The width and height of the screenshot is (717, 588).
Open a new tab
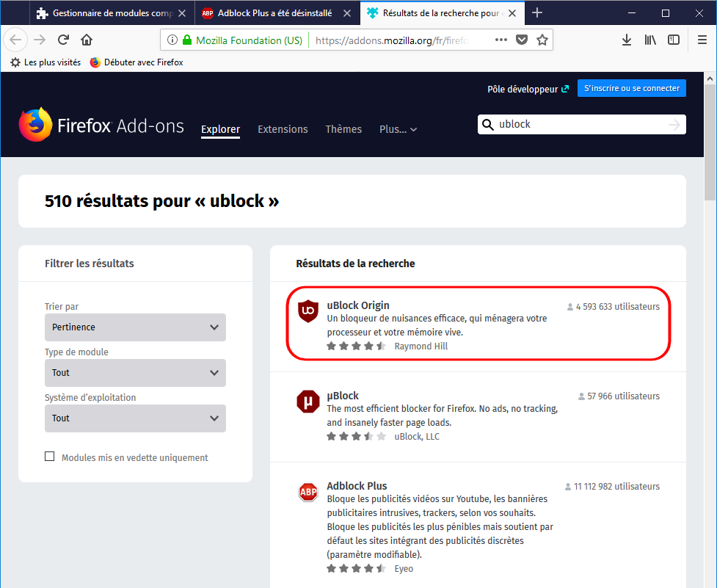click(537, 12)
